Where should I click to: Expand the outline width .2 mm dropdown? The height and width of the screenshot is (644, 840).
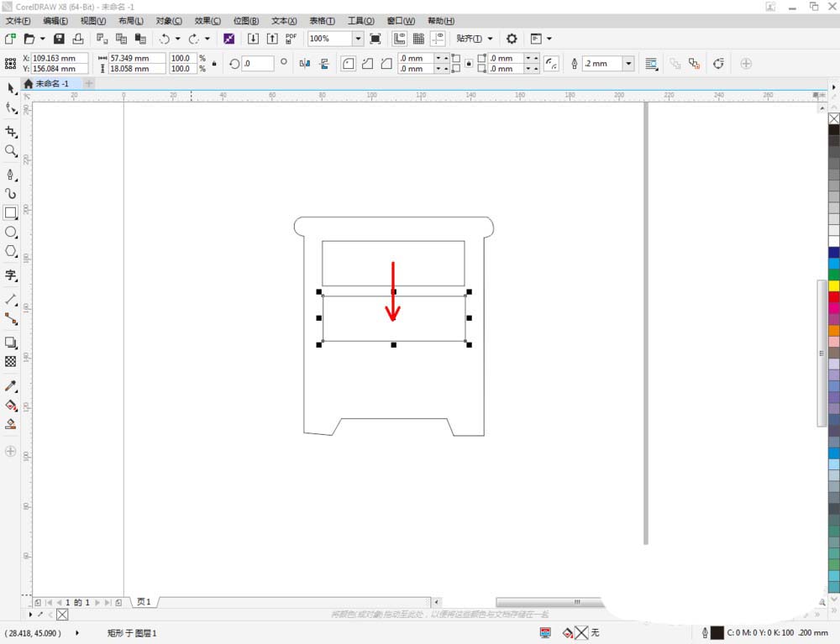coord(628,63)
